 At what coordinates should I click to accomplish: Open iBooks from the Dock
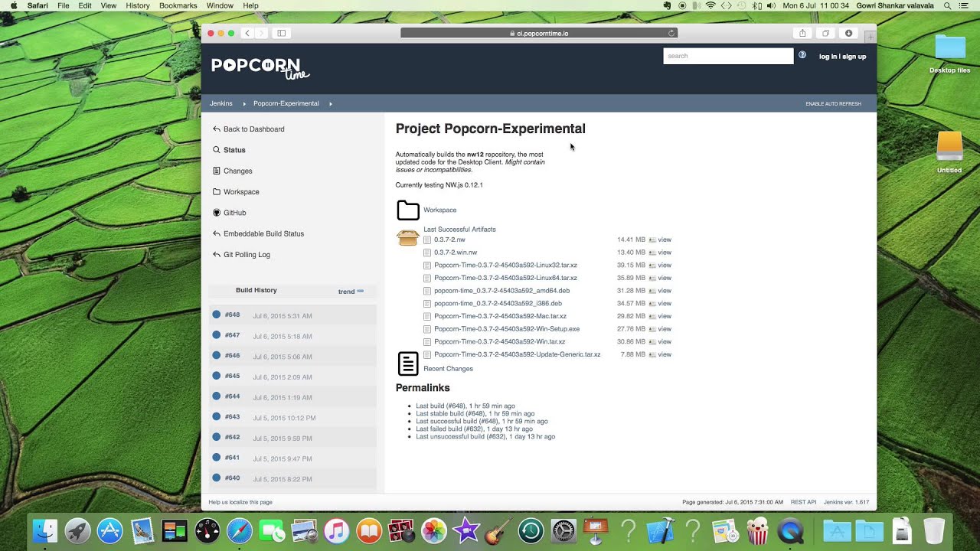[x=369, y=530]
